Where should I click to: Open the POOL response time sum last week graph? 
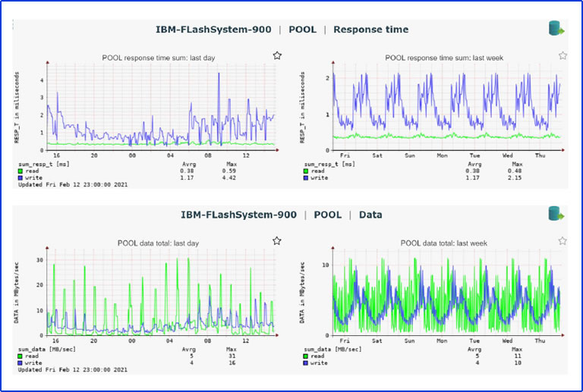point(448,107)
